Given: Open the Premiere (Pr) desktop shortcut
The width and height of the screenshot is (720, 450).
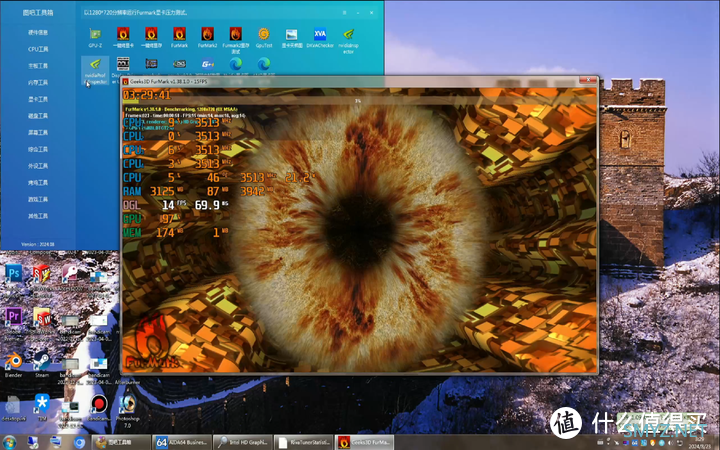Looking at the screenshot, I should coord(13,317).
